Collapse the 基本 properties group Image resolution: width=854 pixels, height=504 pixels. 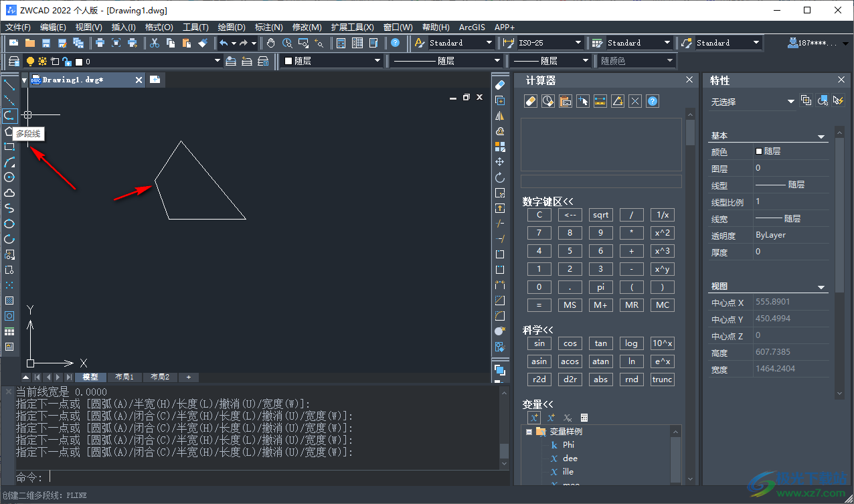[x=822, y=136]
